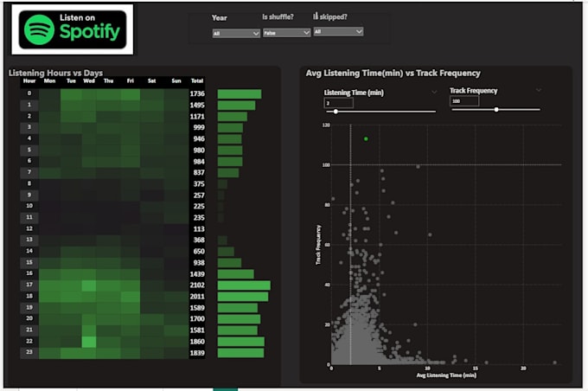Select the total value 1860

point(197,342)
